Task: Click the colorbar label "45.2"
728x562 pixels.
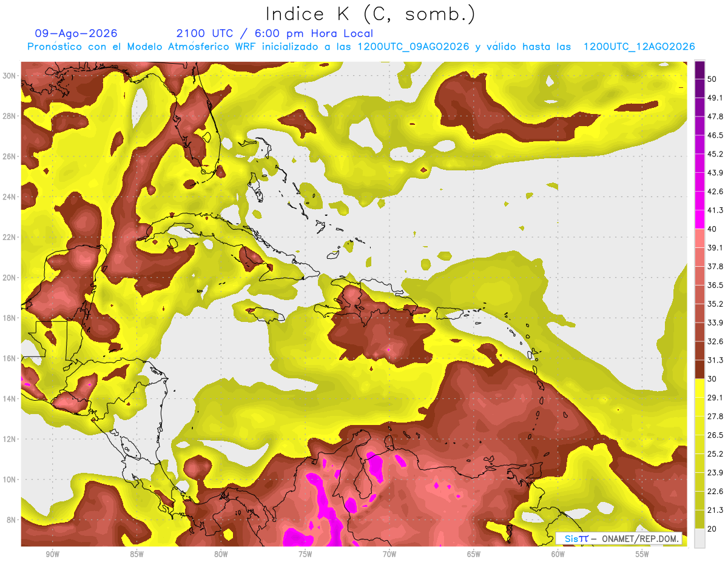Action: pyautogui.click(x=715, y=154)
